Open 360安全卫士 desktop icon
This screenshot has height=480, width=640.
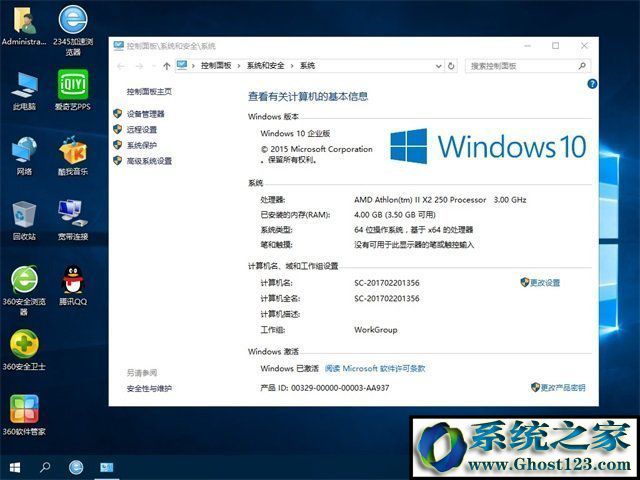(x=24, y=351)
